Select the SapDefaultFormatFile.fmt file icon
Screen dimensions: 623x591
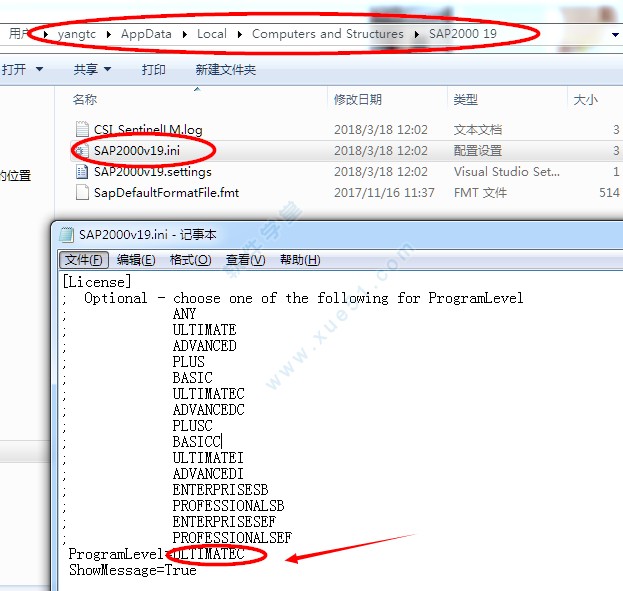[82, 193]
